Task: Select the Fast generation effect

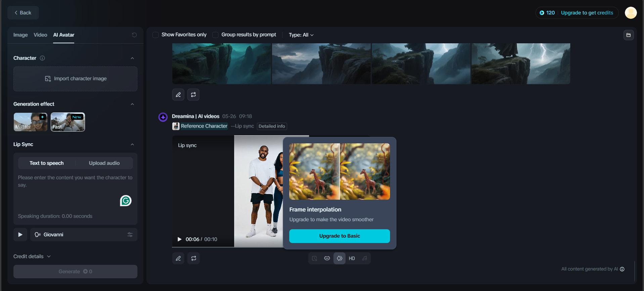Action: pos(68,122)
